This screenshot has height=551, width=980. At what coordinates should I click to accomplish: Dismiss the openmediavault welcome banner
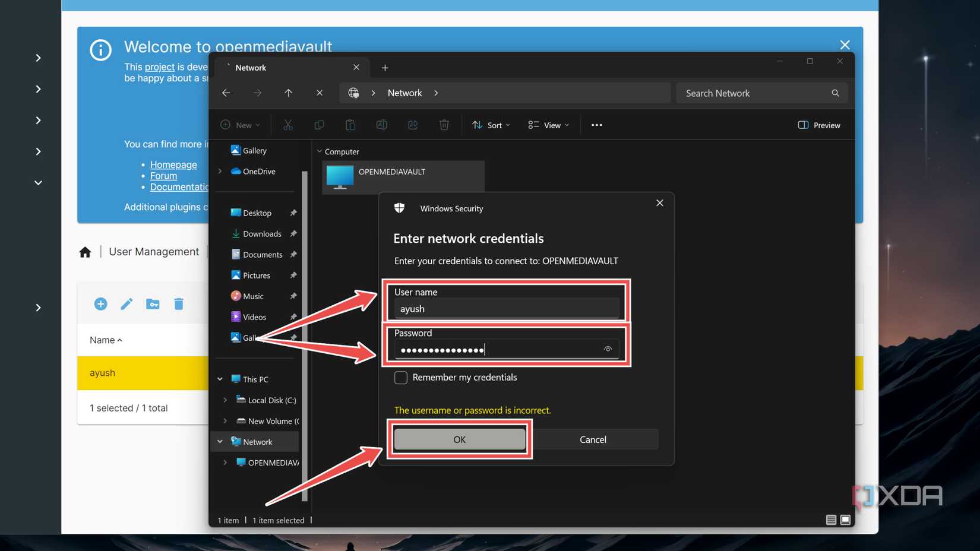tap(845, 45)
